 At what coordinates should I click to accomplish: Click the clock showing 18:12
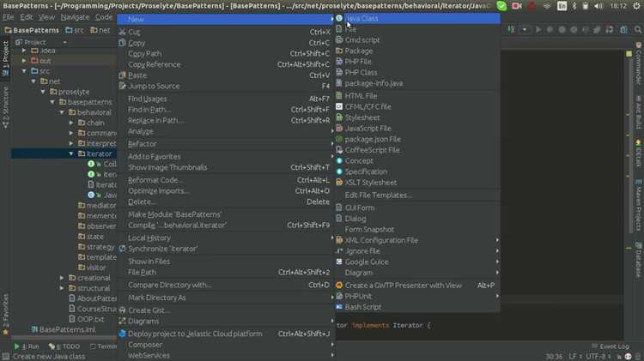[618, 6]
